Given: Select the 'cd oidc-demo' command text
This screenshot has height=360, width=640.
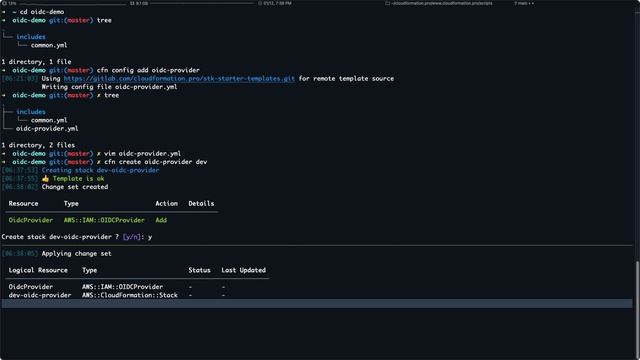Looking at the screenshot, I should pos(42,12).
